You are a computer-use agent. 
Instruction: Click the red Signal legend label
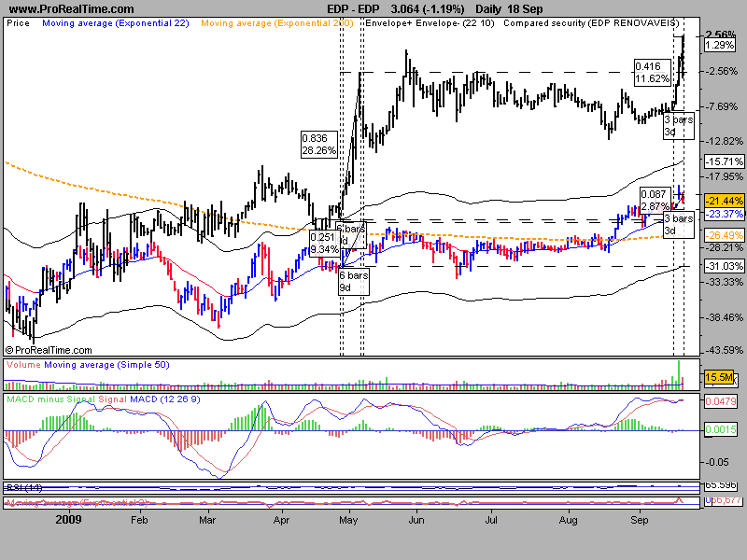click(x=112, y=399)
